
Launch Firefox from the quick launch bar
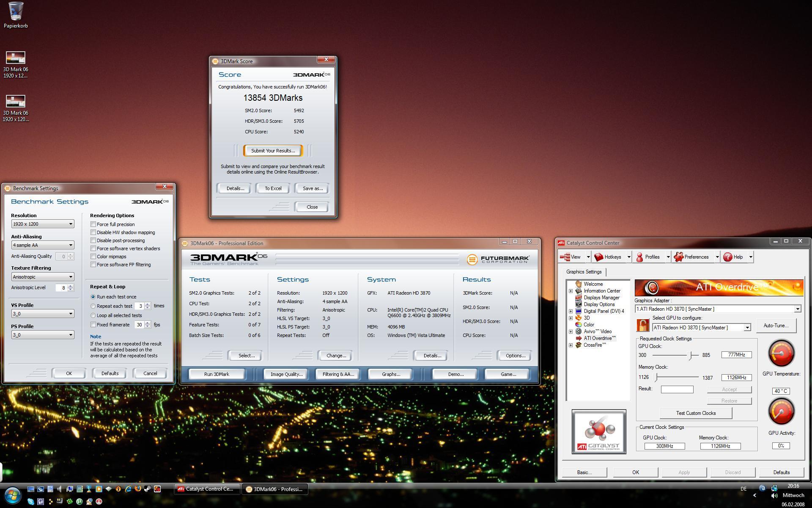pos(138,489)
